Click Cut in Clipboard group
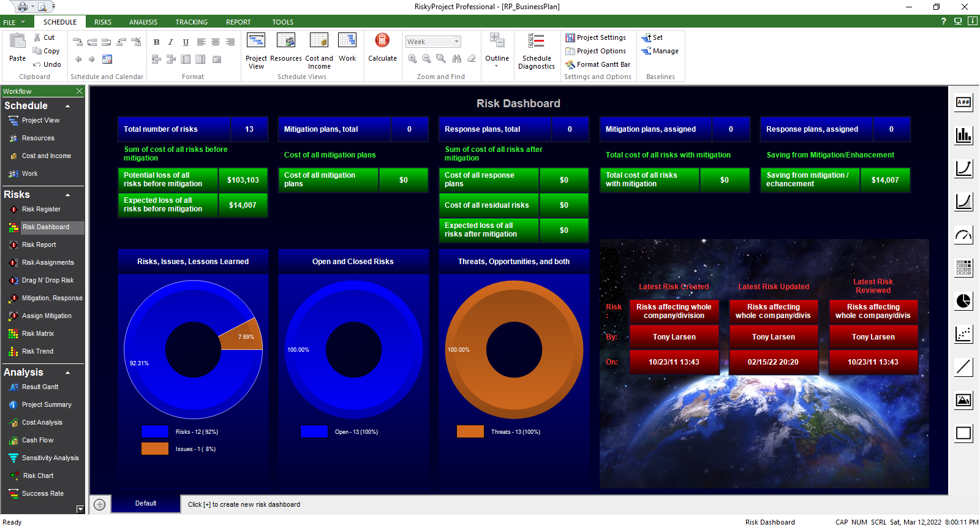 (x=44, y=37)
